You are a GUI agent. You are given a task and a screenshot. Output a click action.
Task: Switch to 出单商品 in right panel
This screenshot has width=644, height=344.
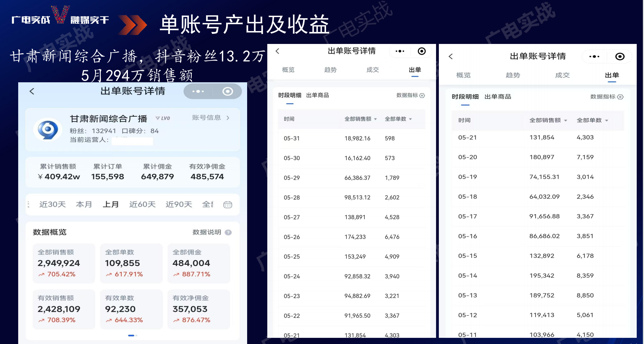(498, 97)
